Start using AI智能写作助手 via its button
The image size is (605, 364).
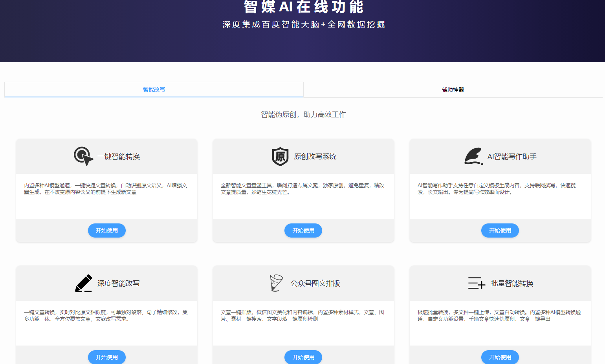pos(500,230)
